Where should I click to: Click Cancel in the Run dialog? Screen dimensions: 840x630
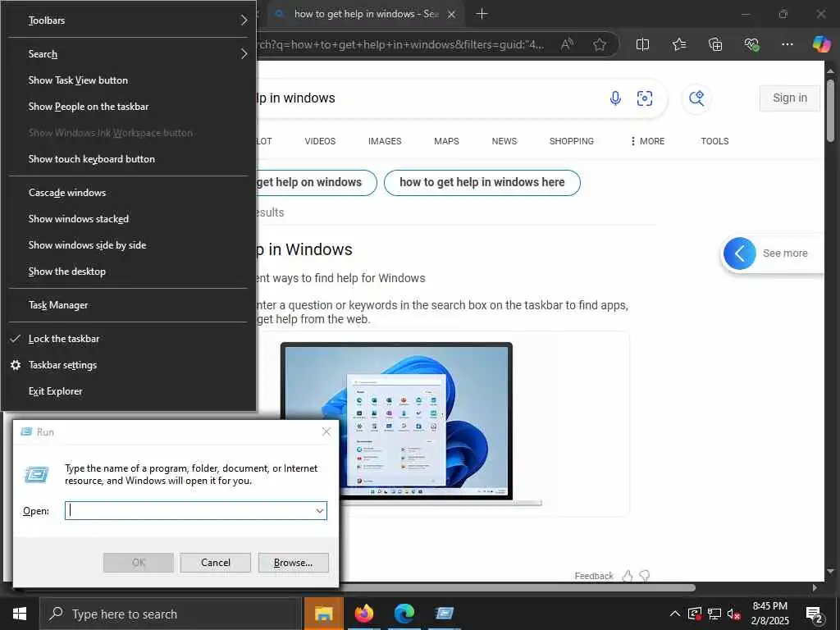[x=216, y=563]
